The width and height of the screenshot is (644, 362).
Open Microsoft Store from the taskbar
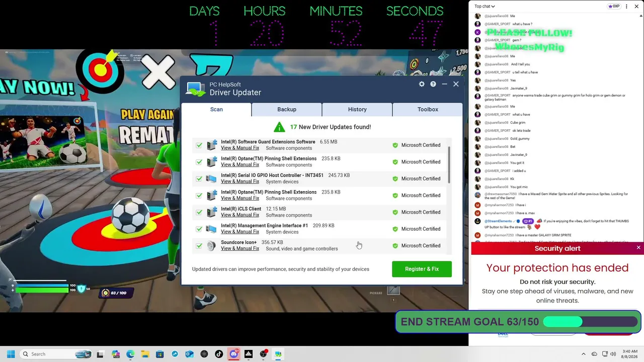pos(159,354)
